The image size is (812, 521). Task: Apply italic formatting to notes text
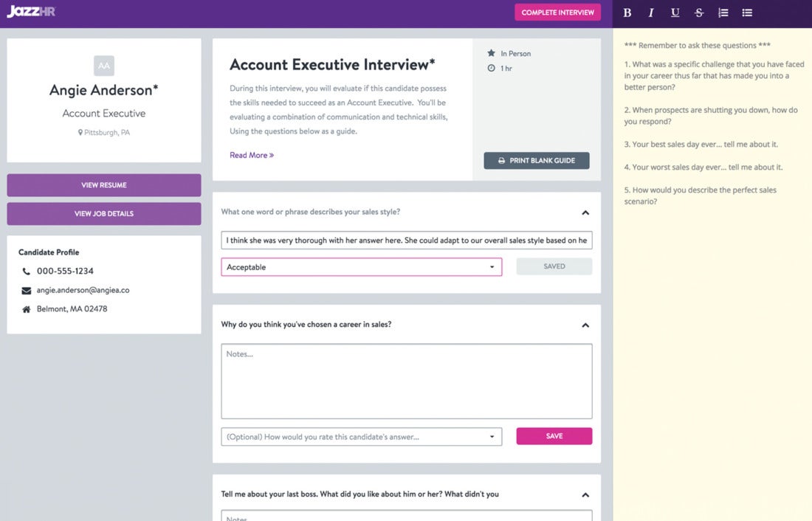pos(650,13)
